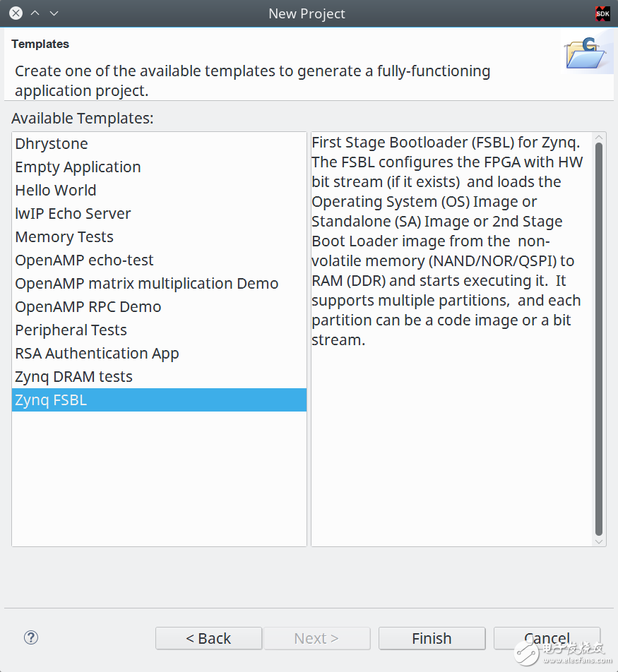Choose the lwIP Echo Server template
Viewport: 618px width, 672px height.
click(73, 213)
